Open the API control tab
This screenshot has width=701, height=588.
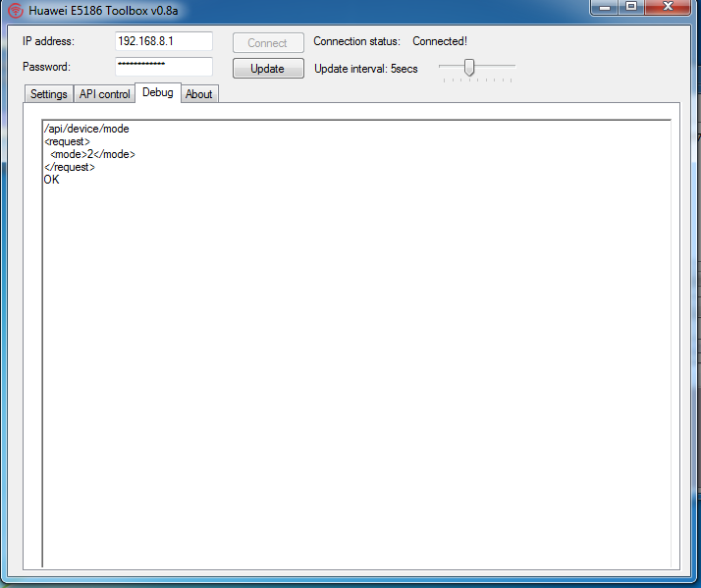(105, 94)
